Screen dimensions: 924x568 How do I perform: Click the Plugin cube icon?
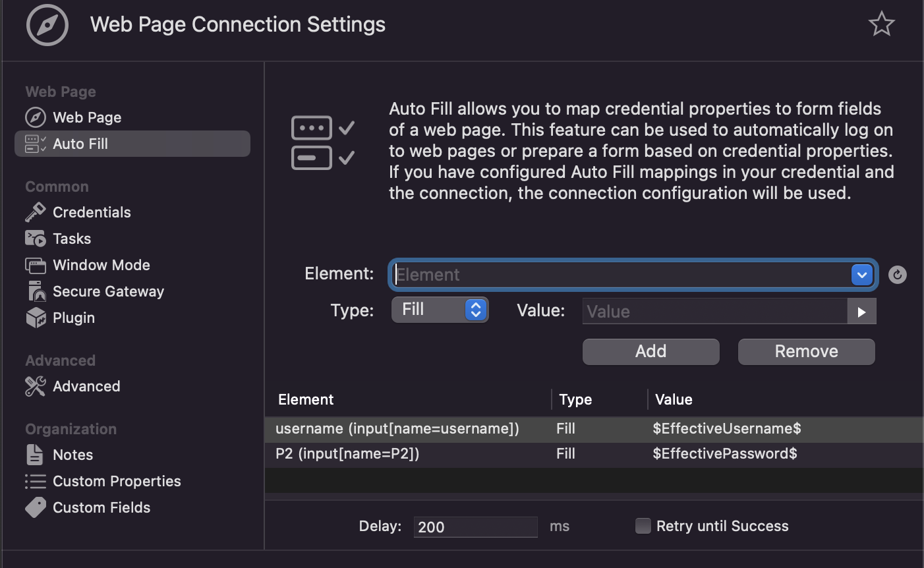pyautogui.click(x=35, y=318)
